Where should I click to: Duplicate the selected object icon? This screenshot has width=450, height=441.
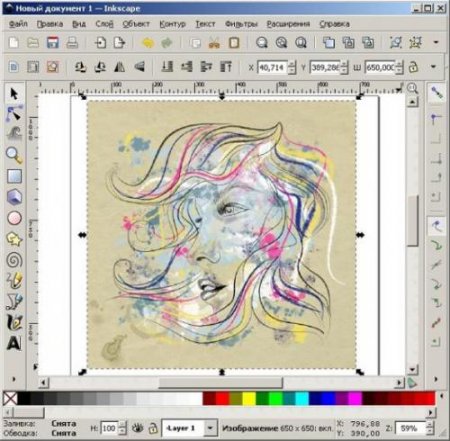[x=329, y=43]
